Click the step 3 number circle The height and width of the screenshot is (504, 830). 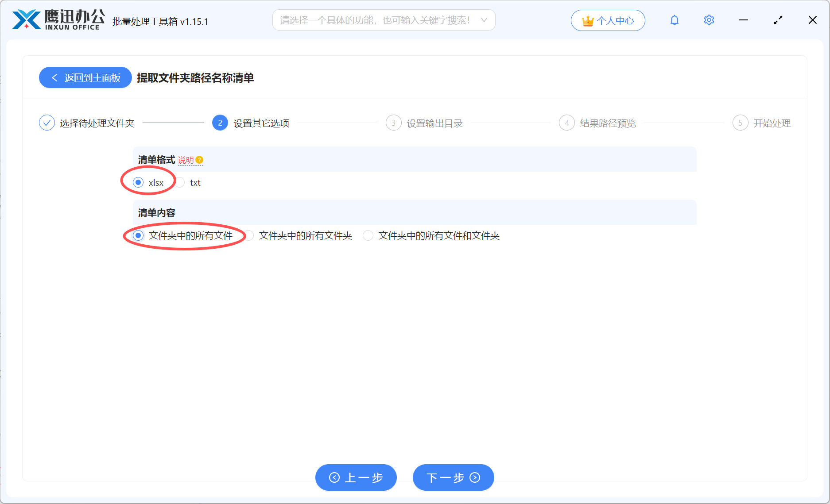(x=393, y=123)
